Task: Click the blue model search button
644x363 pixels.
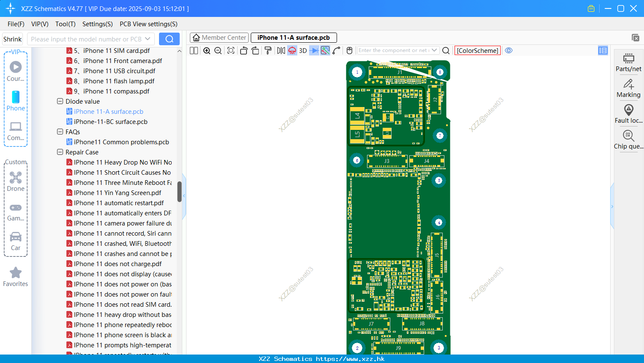Action: 169,39
